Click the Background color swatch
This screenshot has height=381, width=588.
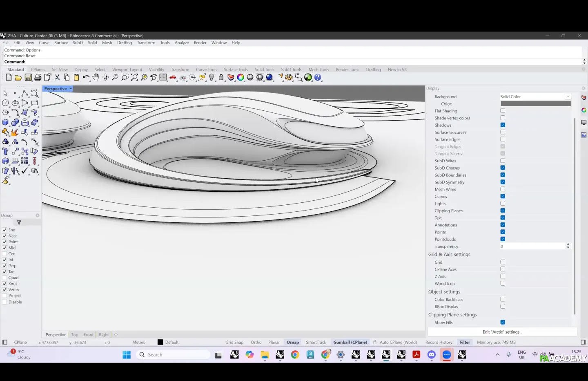click(x=535, y=104)
